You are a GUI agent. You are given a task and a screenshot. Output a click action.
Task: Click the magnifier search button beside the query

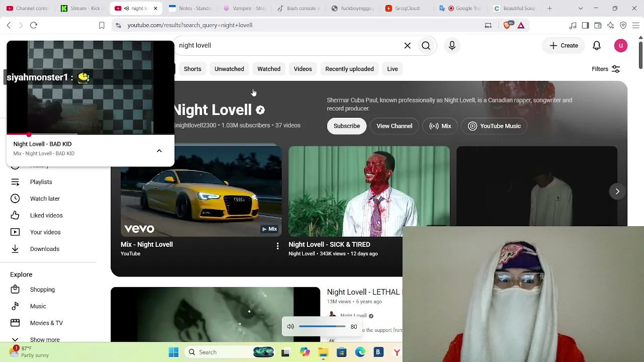point(426,46)
